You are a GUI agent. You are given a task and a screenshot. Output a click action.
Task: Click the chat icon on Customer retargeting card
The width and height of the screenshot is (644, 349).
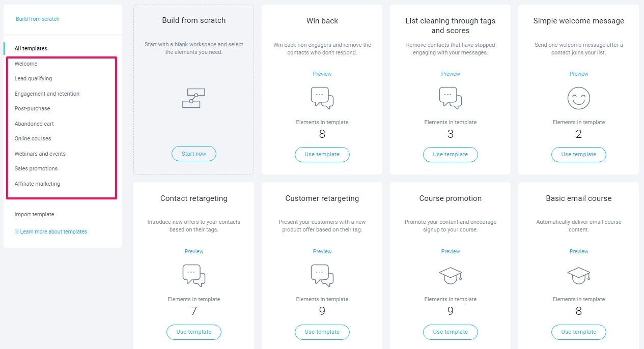[322, 276]
